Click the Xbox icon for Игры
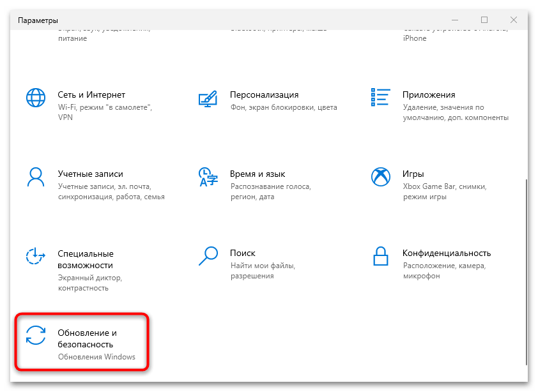The height and width of the screenshot is (392, 538). coord(381,177)
